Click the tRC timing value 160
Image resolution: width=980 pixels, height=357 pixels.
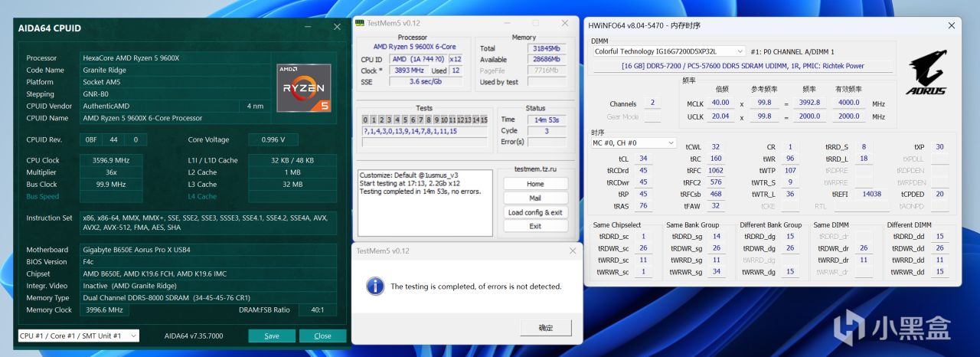coord(716,159)
